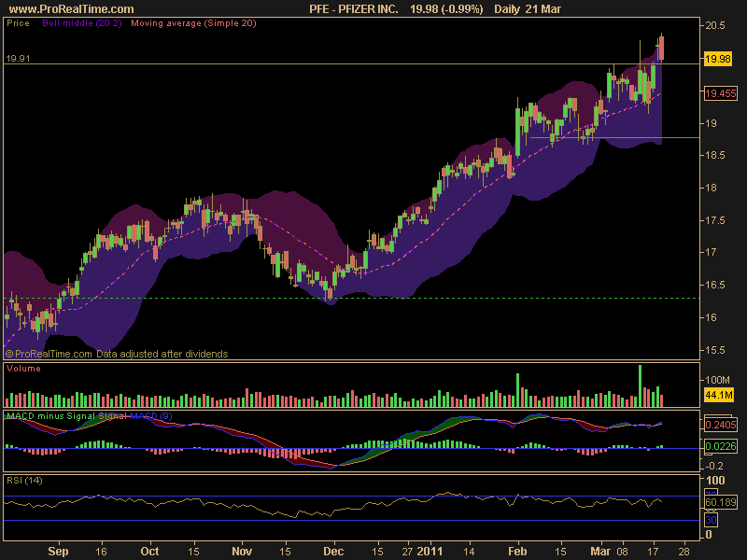
Task: Click the 0.2405 MACD value tag
Action: 720,425
